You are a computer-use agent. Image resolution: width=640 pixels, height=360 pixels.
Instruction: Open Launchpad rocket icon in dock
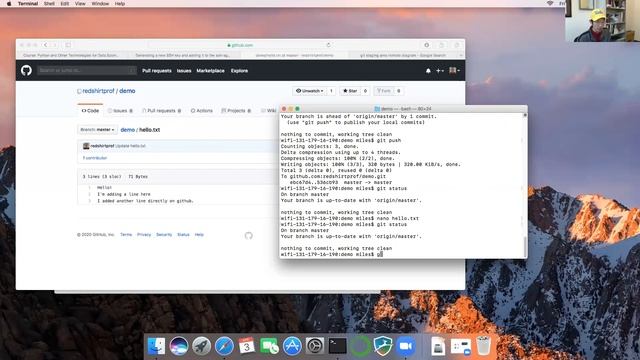(201, 346)
